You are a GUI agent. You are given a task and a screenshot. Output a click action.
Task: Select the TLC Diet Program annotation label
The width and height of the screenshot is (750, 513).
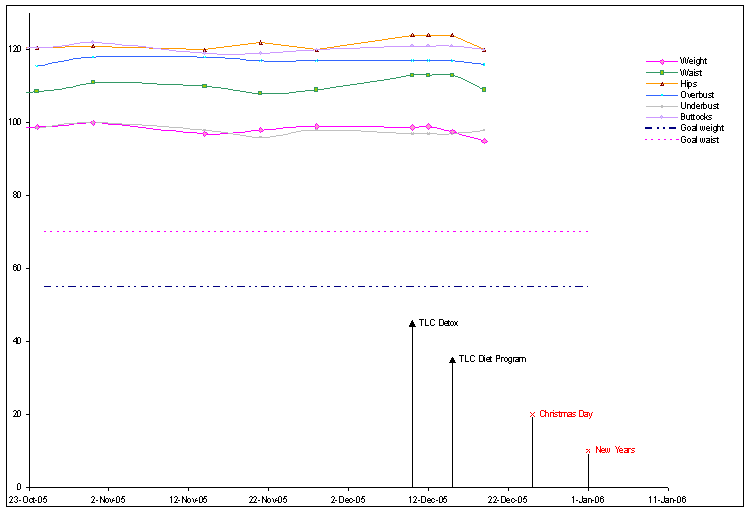pyautogui.click(x=492, y=359)
